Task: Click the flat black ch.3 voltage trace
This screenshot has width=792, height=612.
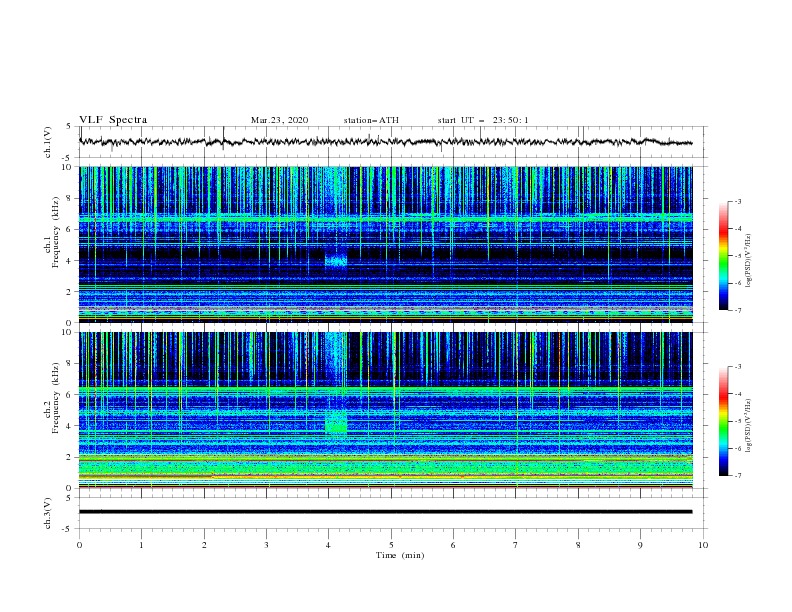Action: [385, 512]
